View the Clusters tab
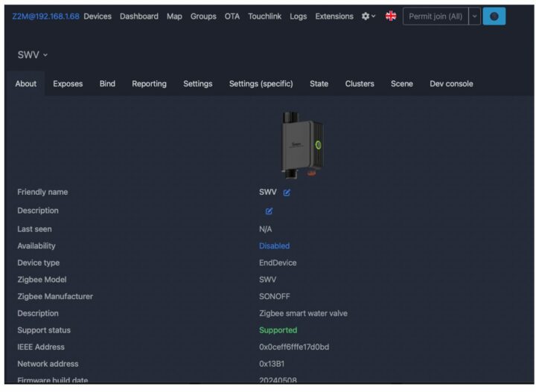 click(x=360, y=84)
